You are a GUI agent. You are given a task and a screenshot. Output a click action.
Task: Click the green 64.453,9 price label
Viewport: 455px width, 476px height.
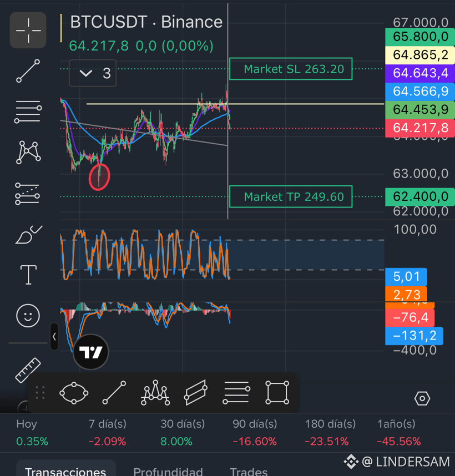pyautogui.click(x=420, y=110)
